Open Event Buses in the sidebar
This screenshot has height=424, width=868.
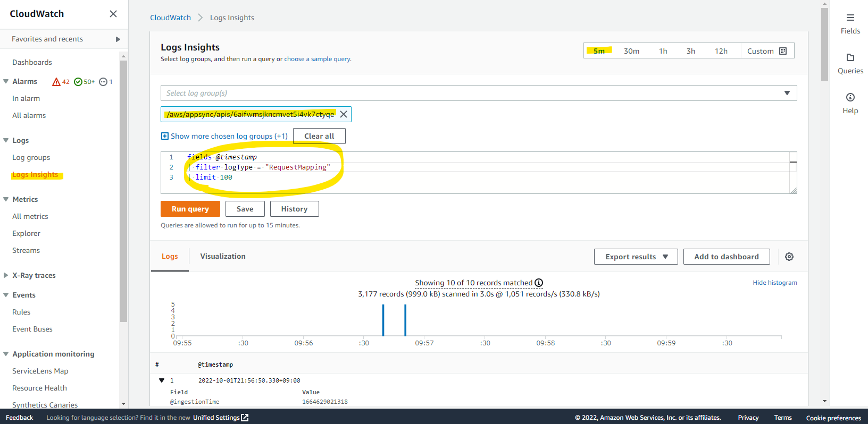coord(32,329)
